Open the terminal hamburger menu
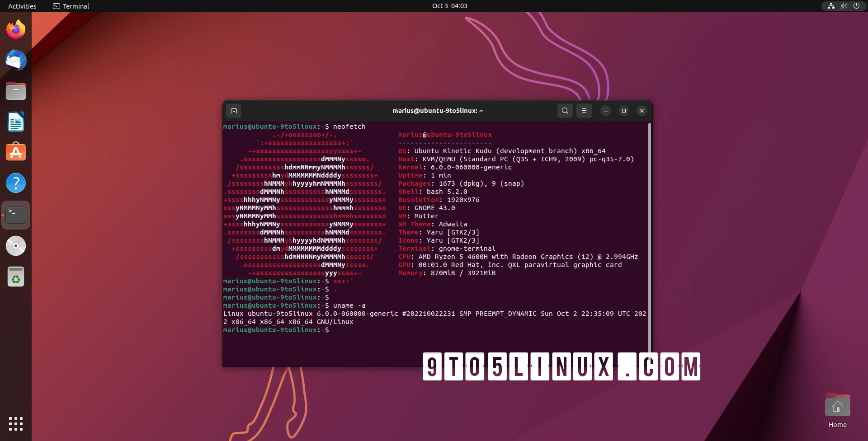This screenshot has height=441, width=868. [x=584, y=110]
